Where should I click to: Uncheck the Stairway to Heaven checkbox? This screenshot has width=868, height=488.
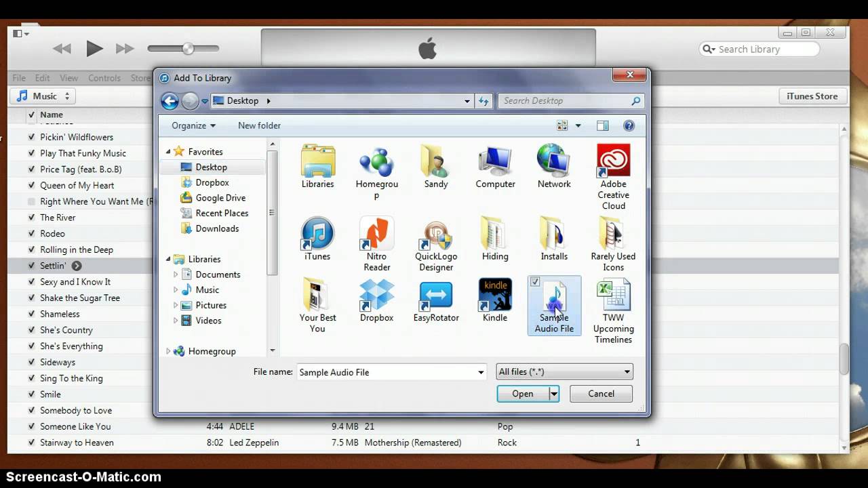(x=31, y=443)
